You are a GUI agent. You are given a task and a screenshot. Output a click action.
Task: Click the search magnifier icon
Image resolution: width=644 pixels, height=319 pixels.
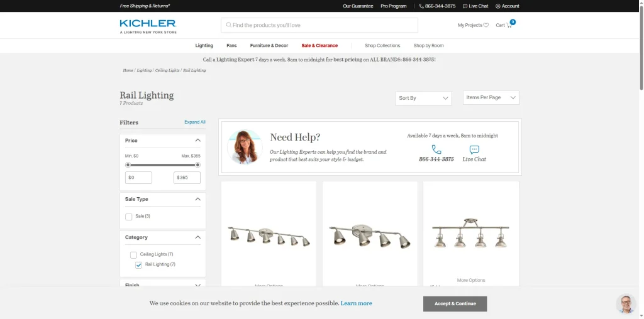(229, 25)
